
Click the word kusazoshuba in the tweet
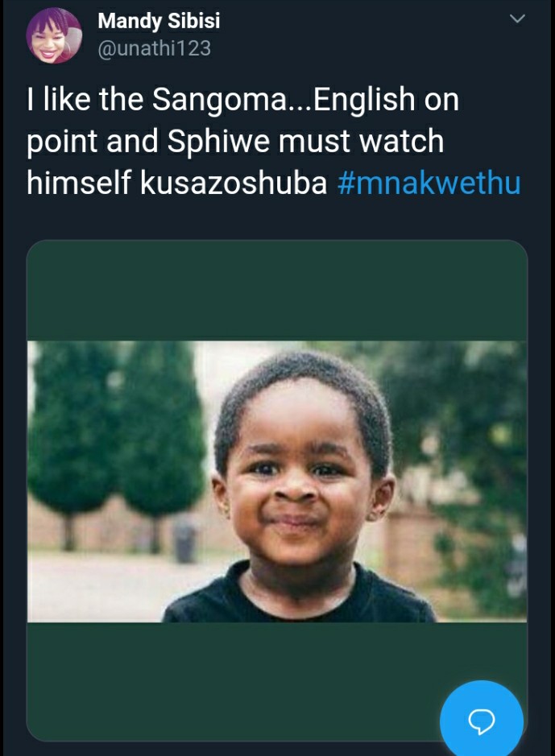click(234, 184)
